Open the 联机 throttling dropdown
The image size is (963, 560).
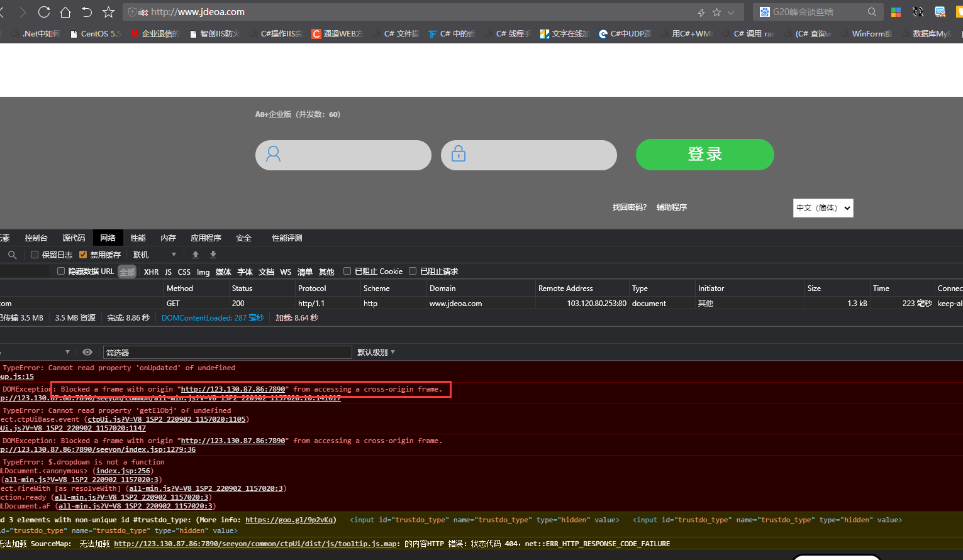pyautogui.click(x=154, y=255)
